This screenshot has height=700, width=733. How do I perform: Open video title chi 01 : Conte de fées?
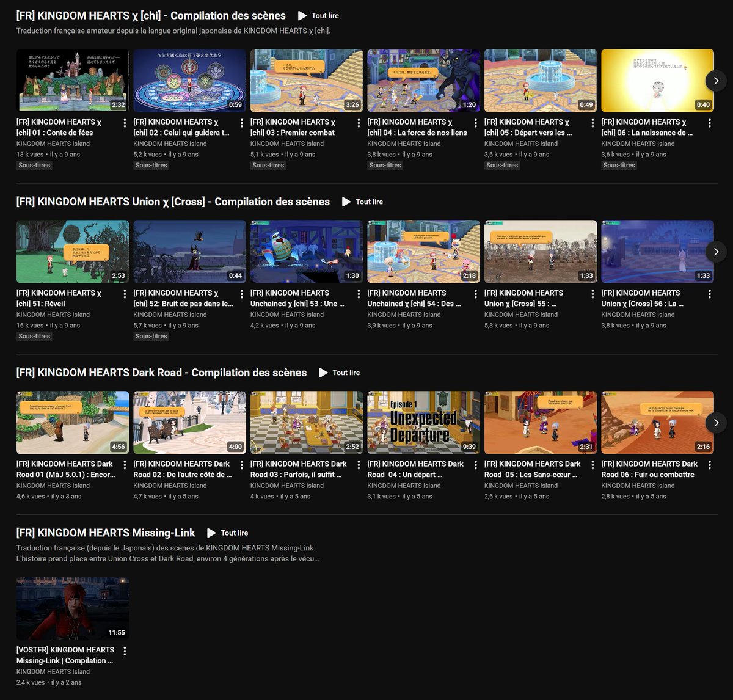(59, 127)
